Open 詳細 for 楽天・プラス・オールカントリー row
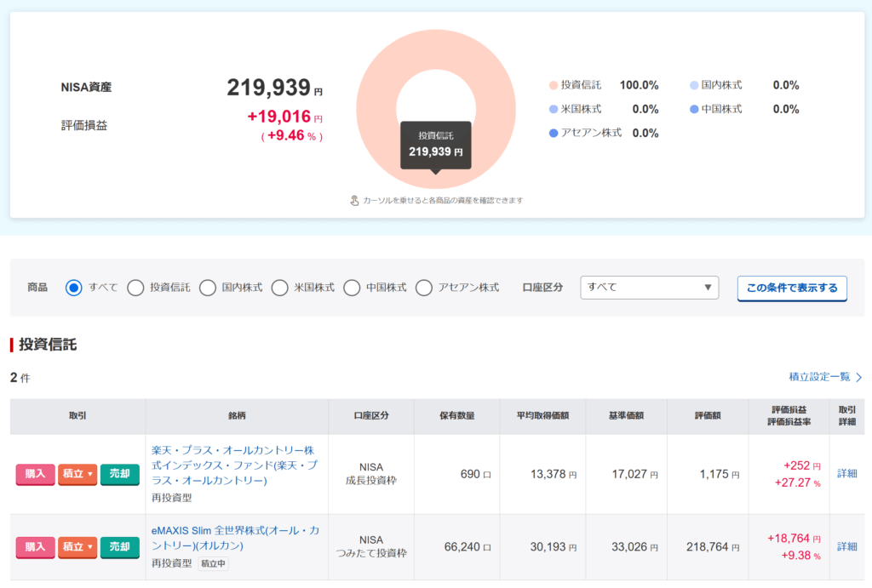Viewport: 872px width, 588px height. pyautogui.click(x=846, y=473)
